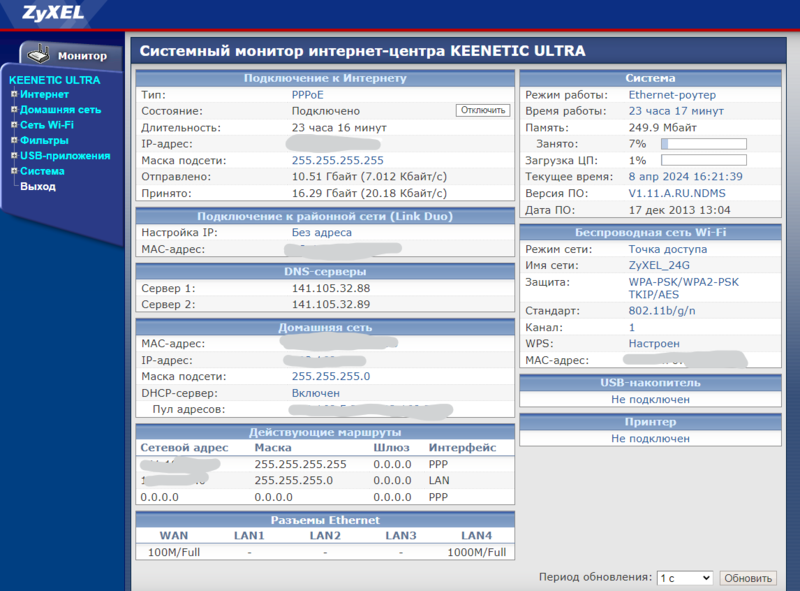Click the PPPoE connection type link
Viewport: 800px width, 591px height.
click(308, 95)
